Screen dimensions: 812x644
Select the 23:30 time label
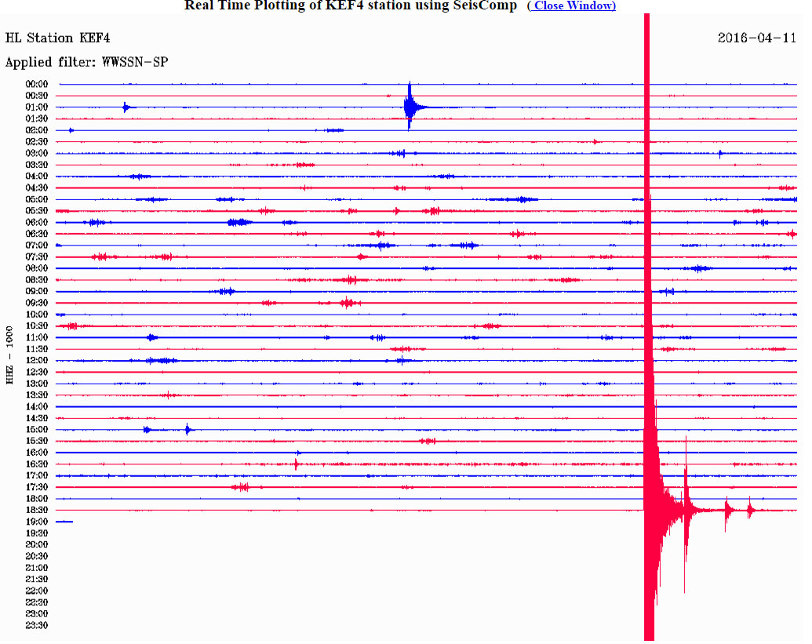[x=37, y=625]
